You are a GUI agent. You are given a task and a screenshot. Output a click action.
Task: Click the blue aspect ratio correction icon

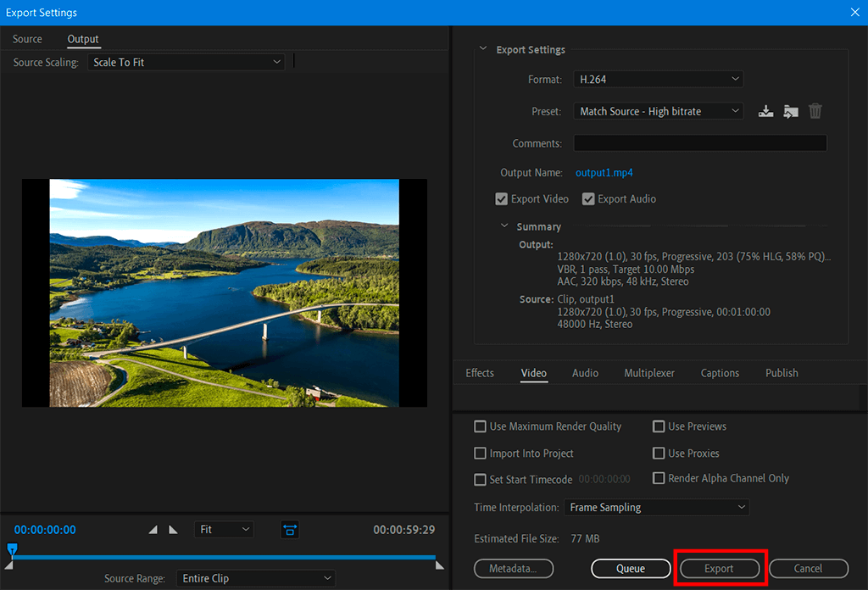click(290, 530)
